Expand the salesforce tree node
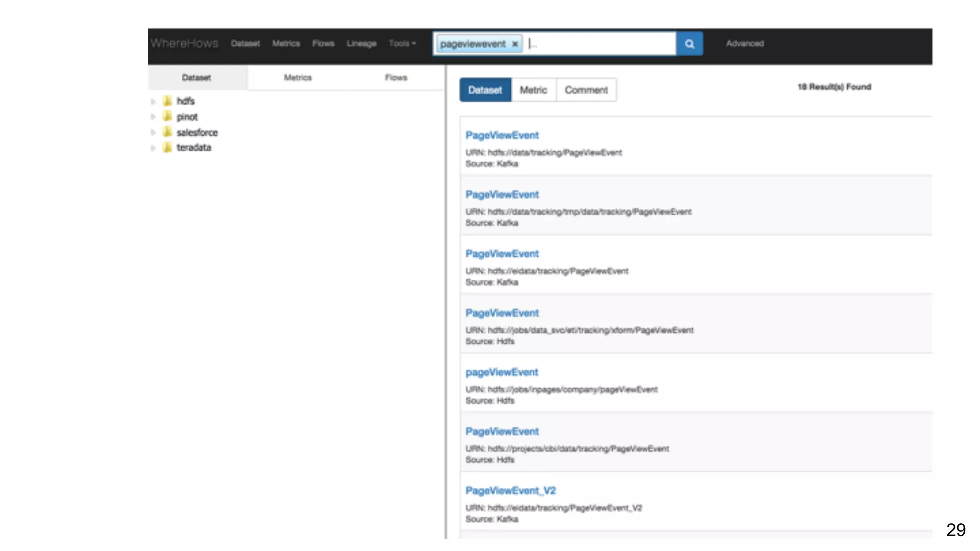Viewport: 980px width, 551px height. coord(153,132)
